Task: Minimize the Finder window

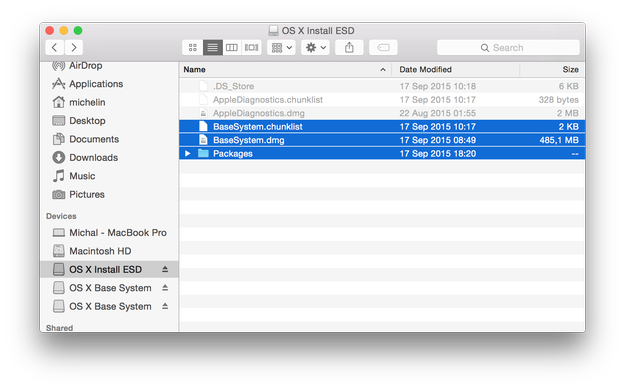Action: (64, 30)
